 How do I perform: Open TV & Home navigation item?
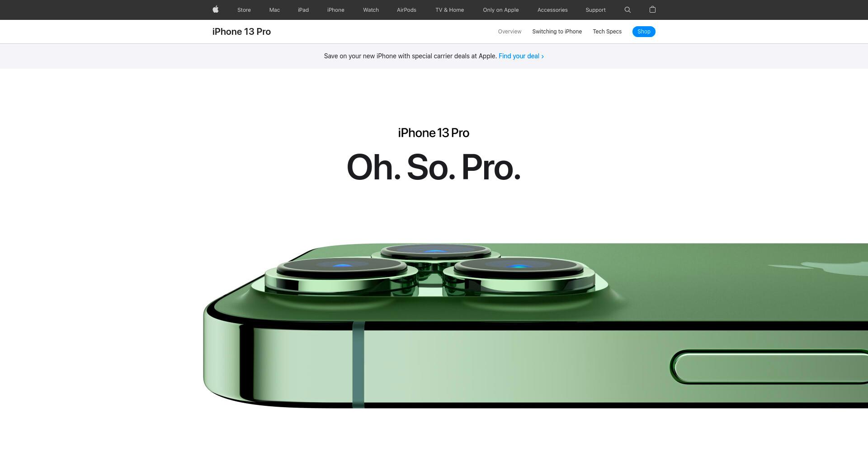(450, 10)
